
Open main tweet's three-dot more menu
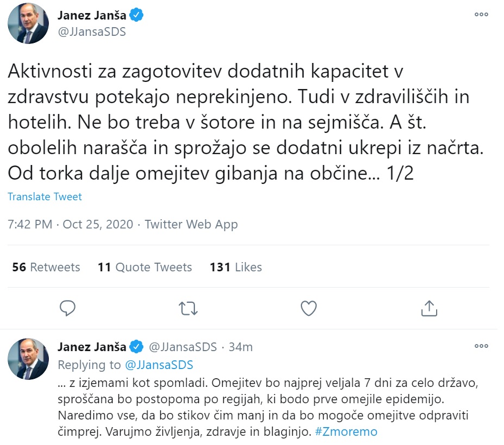481,15
